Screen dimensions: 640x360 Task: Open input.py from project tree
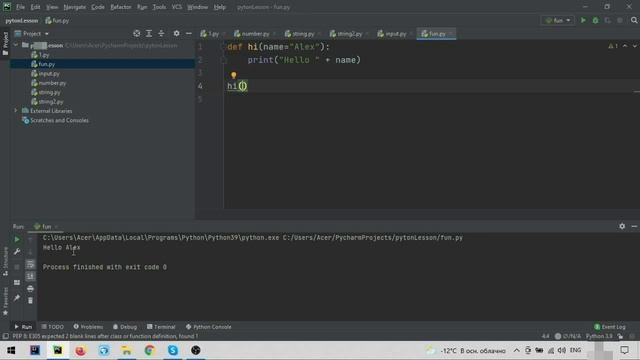[45, 73]
